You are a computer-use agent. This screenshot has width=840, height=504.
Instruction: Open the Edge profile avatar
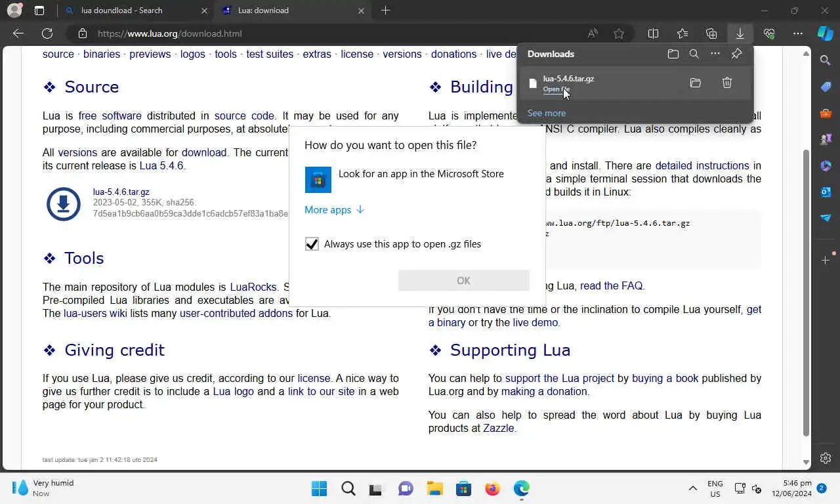pos(14,10)
